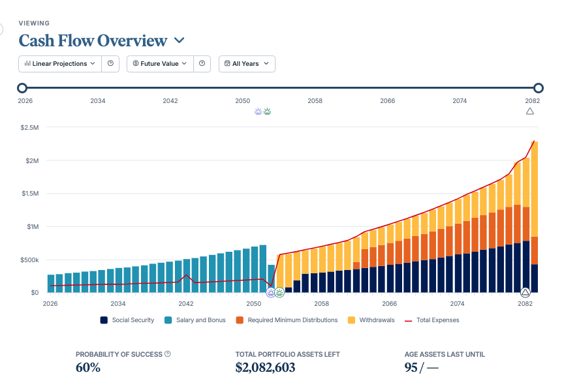
Task: Click triangle end marker on chart baseline
Action: tap(525, 292)
